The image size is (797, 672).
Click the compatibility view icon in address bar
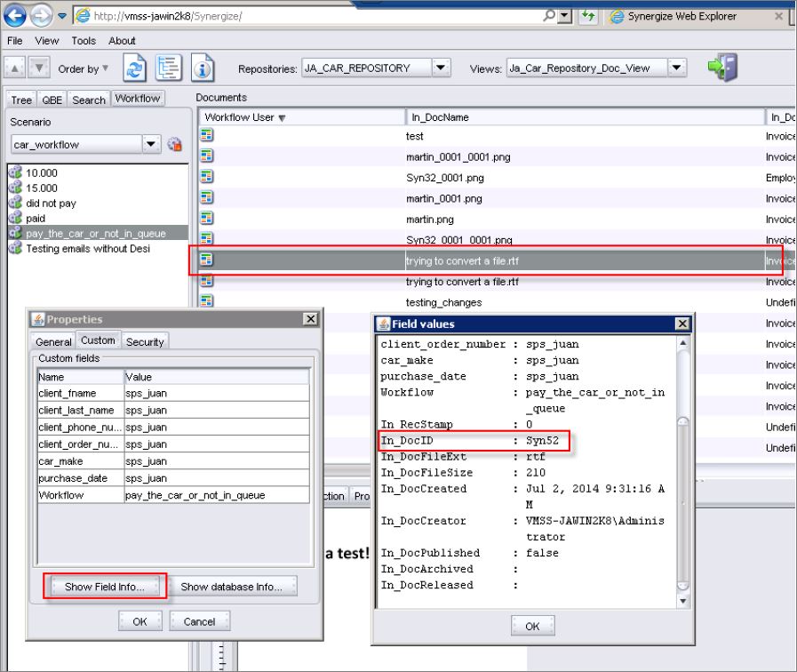point(588,16)
